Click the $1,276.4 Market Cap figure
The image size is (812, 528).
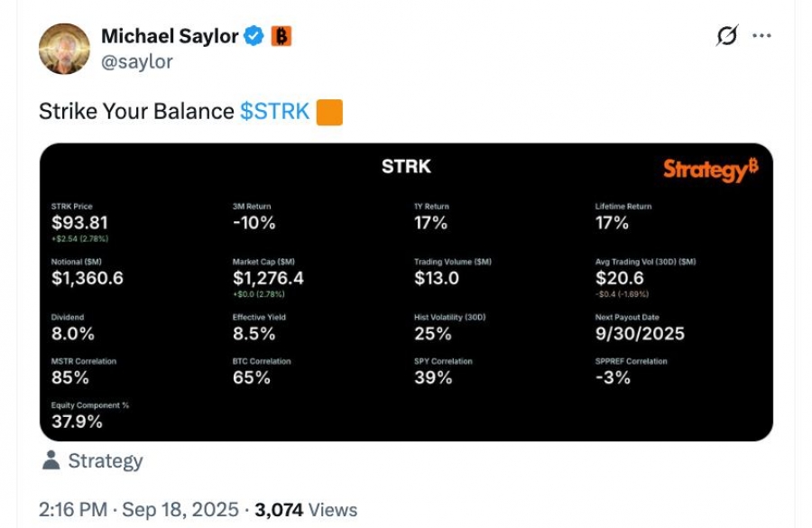[268, 278]
